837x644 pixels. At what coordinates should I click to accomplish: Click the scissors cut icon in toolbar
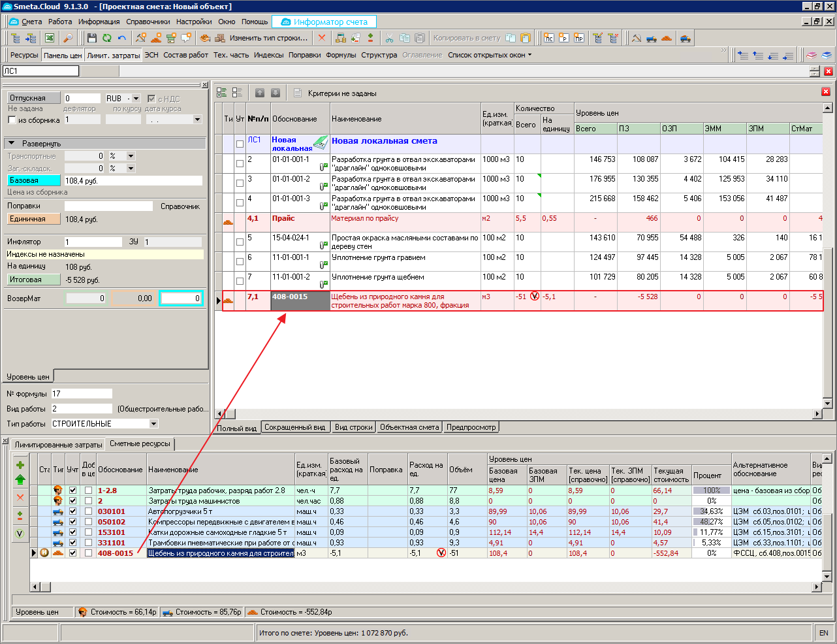(x=390, y=38)
